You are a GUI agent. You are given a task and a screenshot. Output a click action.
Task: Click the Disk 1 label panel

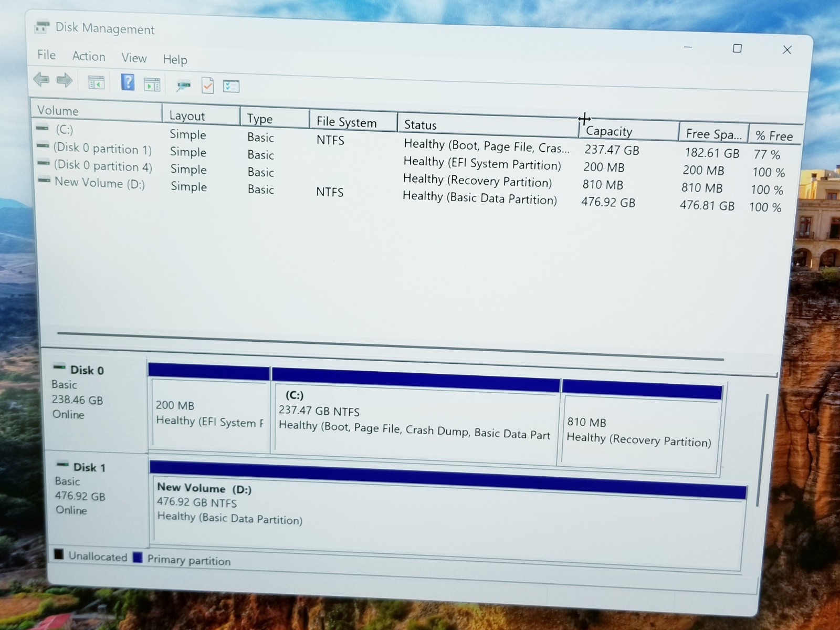(x=98, y=500)
